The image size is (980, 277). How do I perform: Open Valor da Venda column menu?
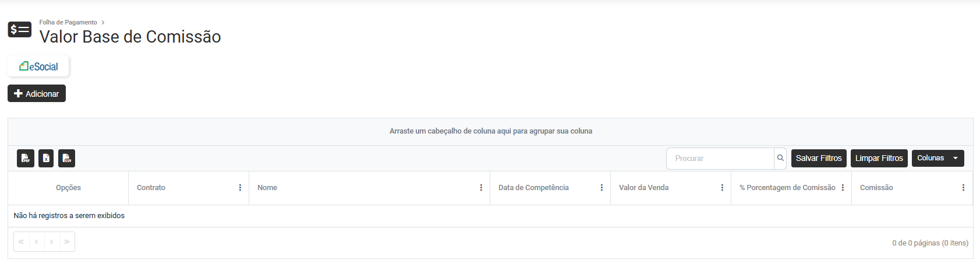click(722, 188)
